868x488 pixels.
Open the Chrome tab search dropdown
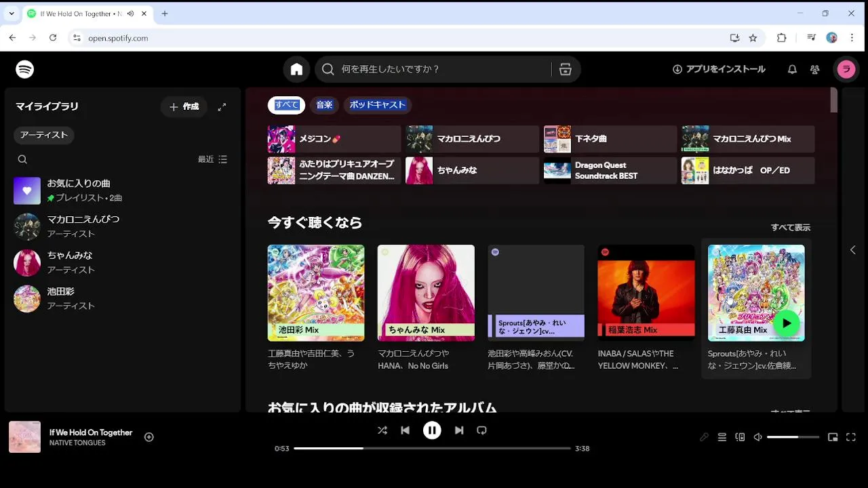[12, 14]
